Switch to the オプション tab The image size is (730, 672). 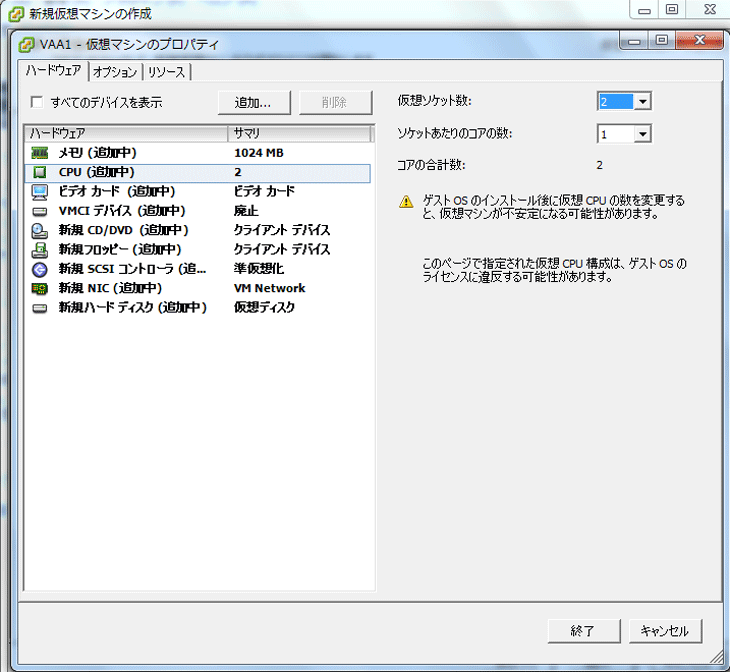(x=115, y=72)
